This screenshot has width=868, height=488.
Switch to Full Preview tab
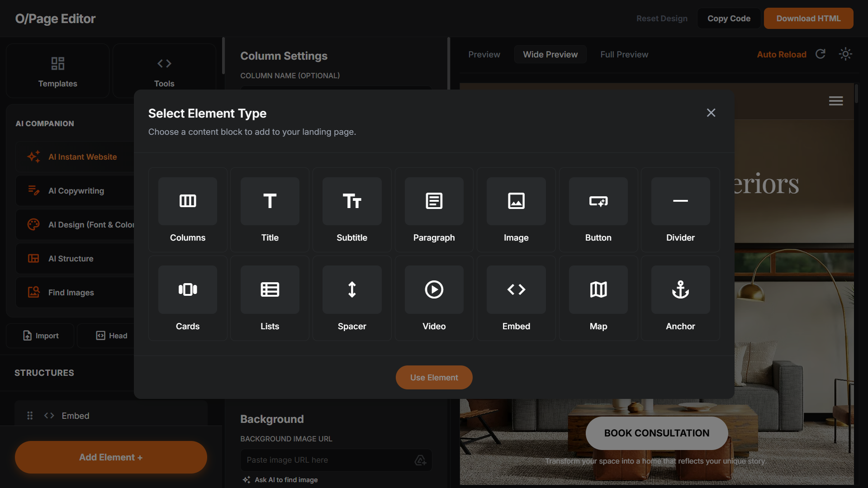point(624,54)
